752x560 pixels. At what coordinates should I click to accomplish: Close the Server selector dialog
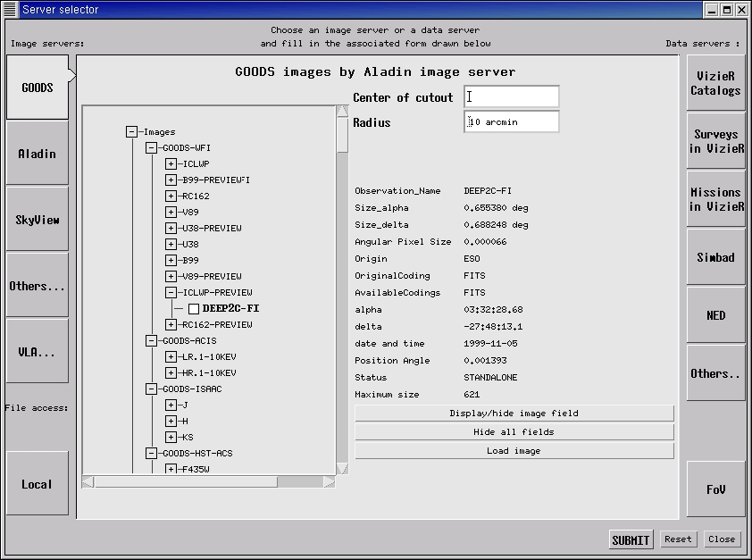[x=722, y=539]
